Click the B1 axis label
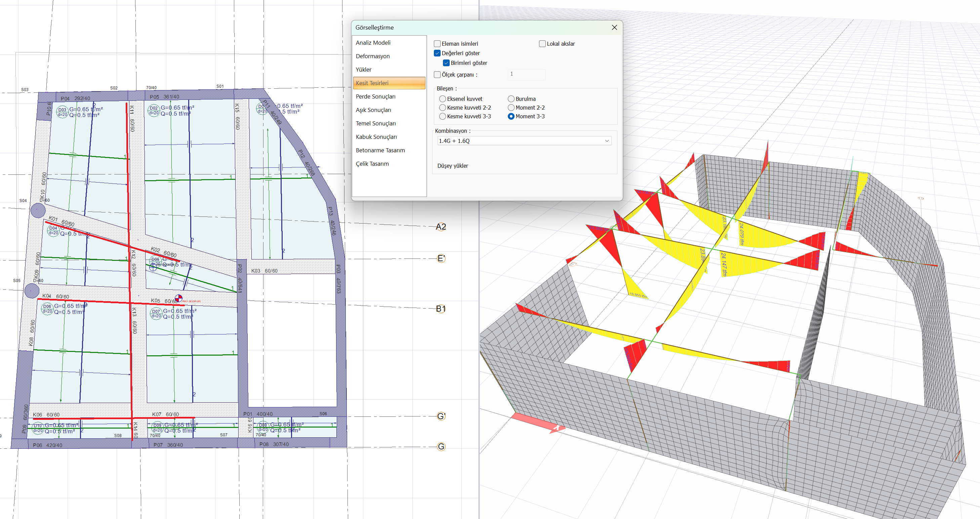Image resolution: width=980 pixels, height=519 pixels. pos(441,309)
